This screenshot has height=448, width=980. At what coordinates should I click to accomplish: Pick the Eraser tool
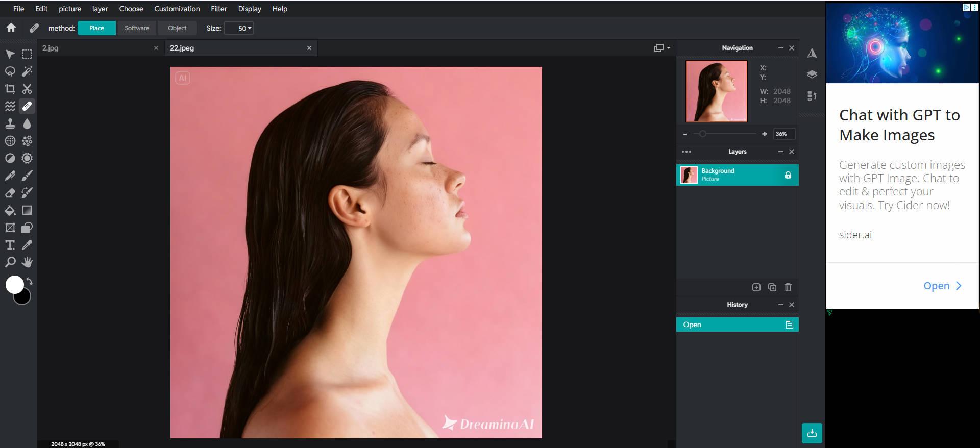point(10,193)
